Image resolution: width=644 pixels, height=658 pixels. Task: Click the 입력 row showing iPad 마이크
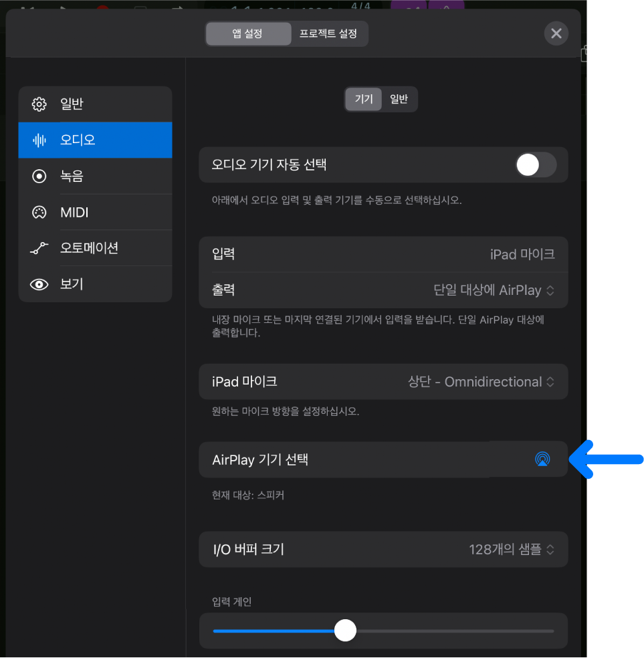(x=383, y=254)
